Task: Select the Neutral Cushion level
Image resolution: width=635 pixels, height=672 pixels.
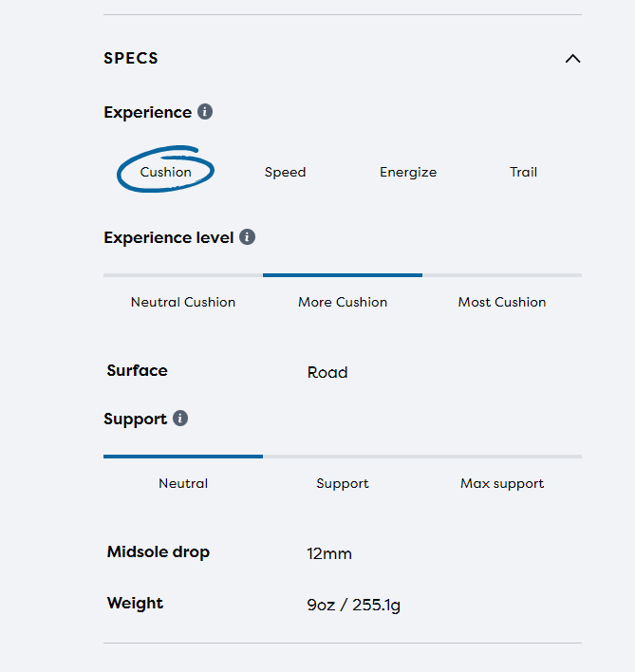Action: 183,302
